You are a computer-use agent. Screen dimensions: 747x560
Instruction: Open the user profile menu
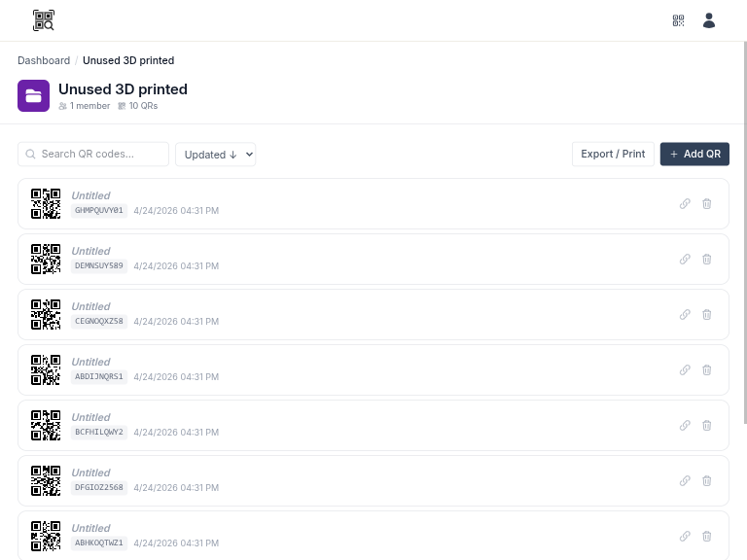[709, 20]
